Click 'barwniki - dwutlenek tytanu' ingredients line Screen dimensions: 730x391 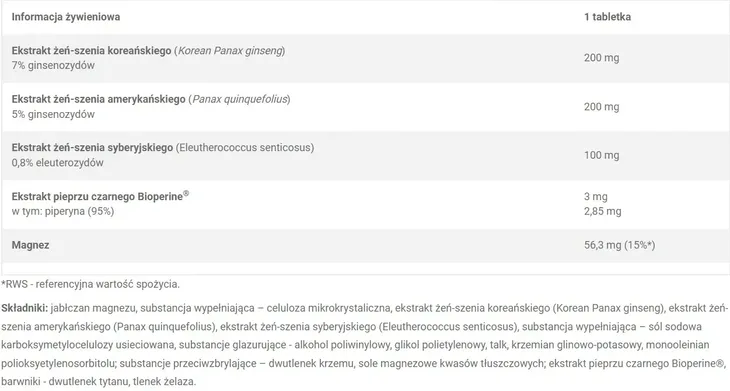65,381
